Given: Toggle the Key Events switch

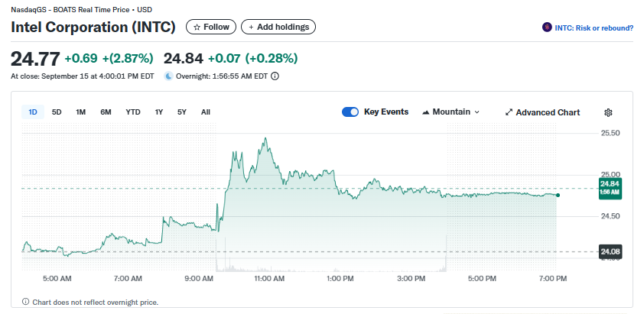Looking at the screenshot, I should pyautogui.click(x=350, y=112).
